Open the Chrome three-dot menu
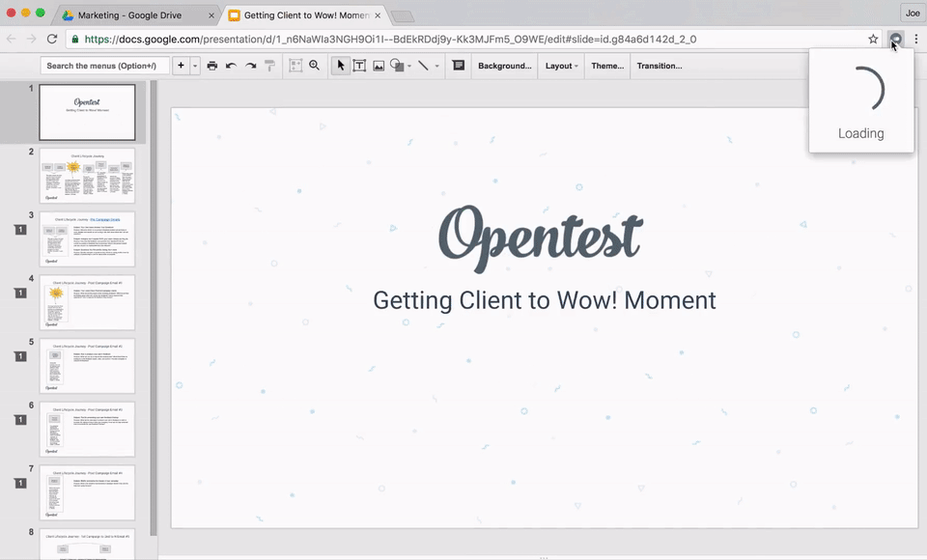The width and height of the screenshot is (927, 560). [916, 39]
